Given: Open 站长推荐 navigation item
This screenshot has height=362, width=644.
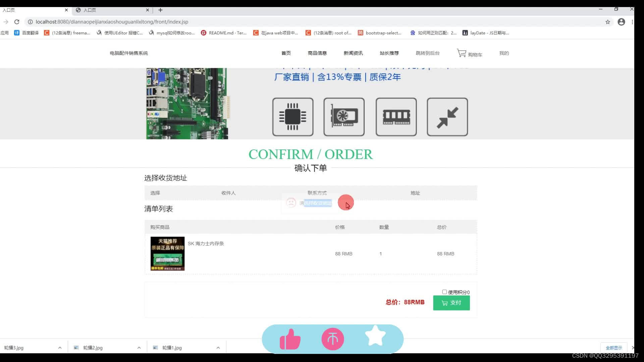Looking at the screenshot, I should coord(389,53).
